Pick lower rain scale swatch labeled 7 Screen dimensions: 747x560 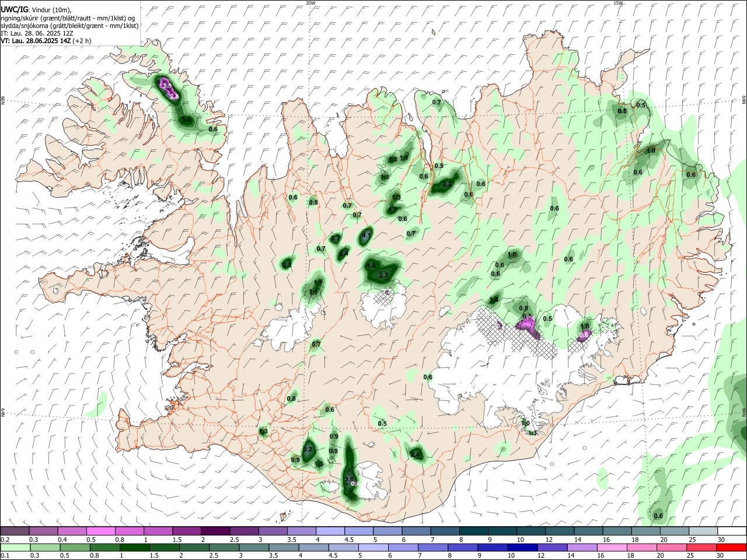tap(432, 547)
